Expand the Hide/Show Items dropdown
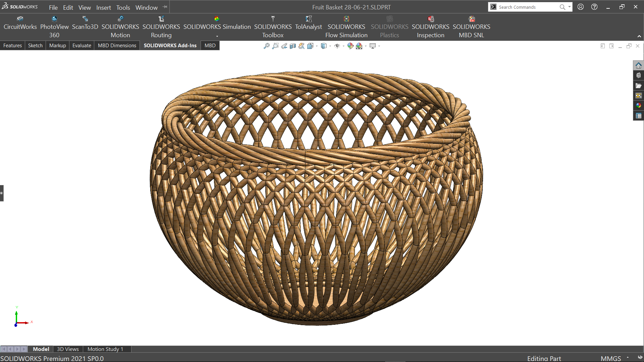 [x=343, y=46]
